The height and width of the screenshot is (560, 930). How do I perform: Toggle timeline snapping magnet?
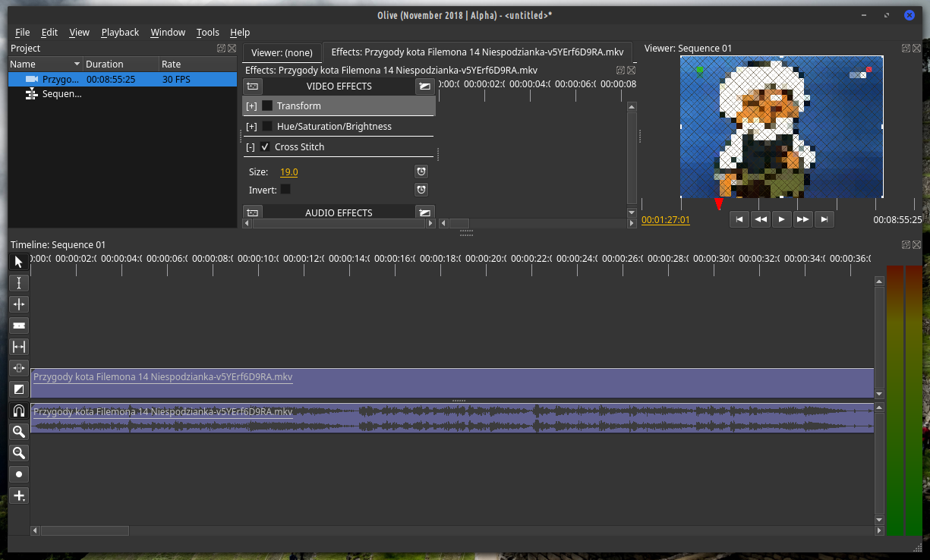19,411
